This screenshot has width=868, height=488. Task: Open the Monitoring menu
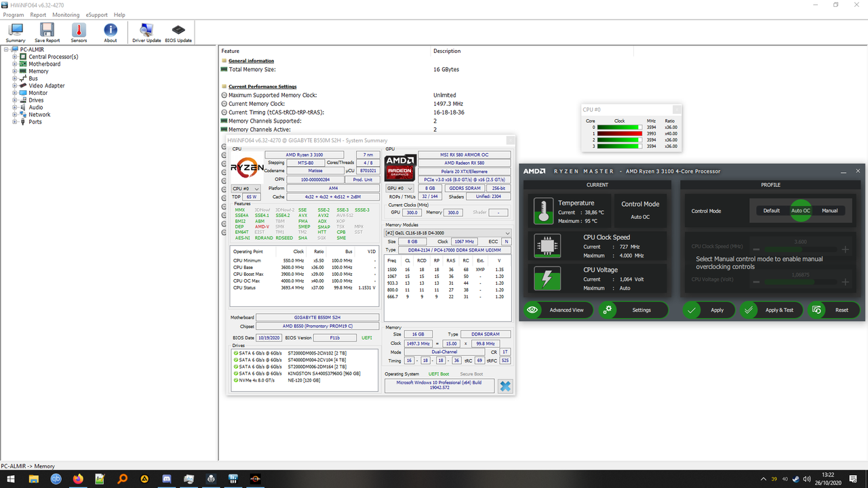click(66, 14)
